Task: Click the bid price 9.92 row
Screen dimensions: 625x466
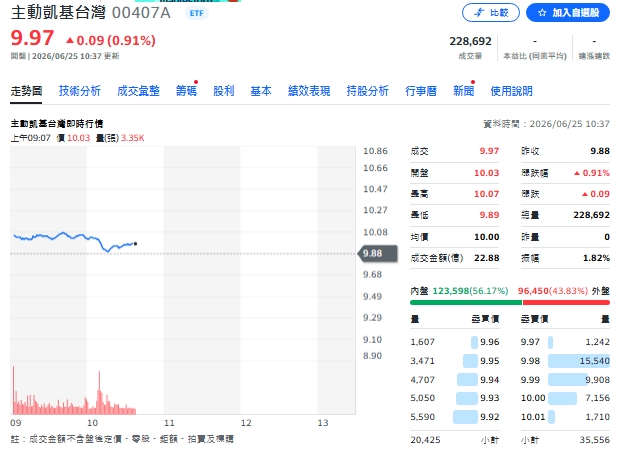Action: (454, 417)
